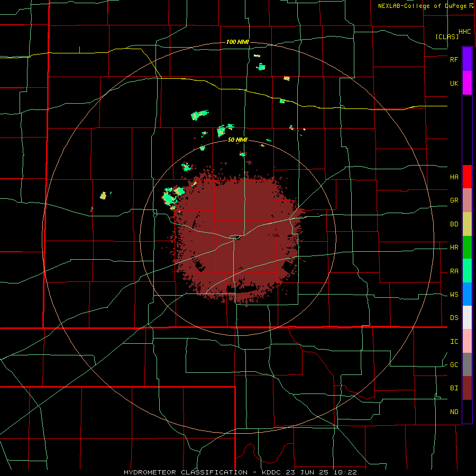Select the brown BI legend swatch
The height and width of the screenshot is (476, 476).
click(467, 388)
